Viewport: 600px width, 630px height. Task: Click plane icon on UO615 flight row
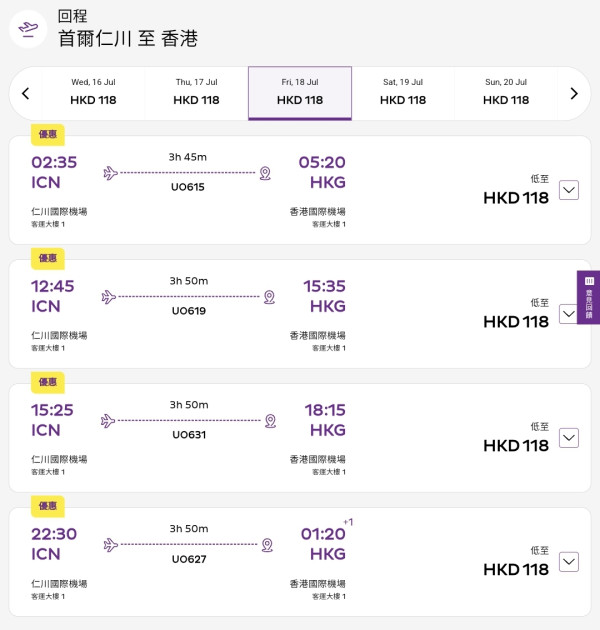click(110, 173)
